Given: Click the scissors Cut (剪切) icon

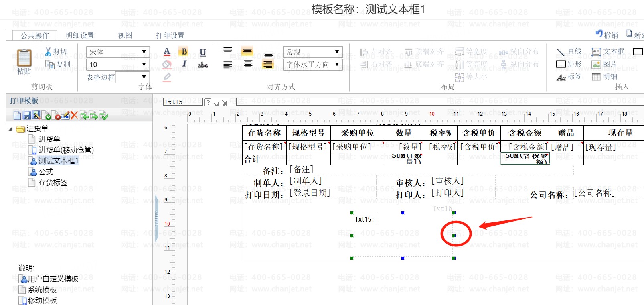Looking at the screenshot, I should click(x=48, y=51).
